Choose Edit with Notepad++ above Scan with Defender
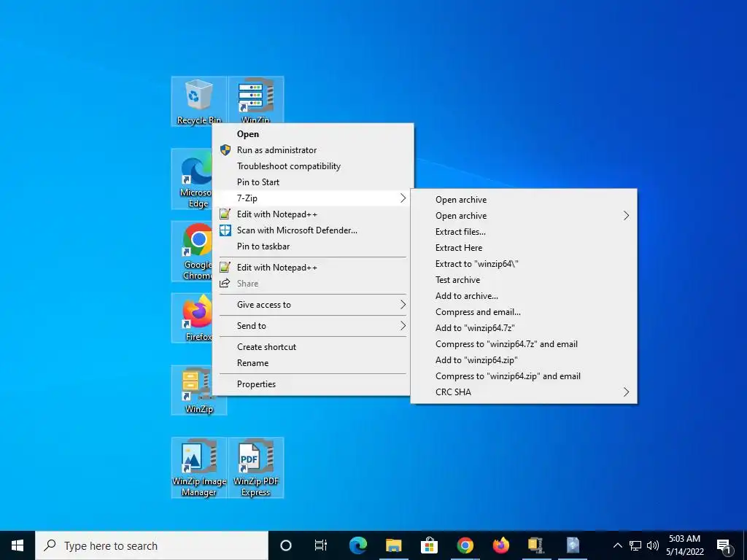Image resolution: width=747 pixels, height=560 pixels. 312,214
